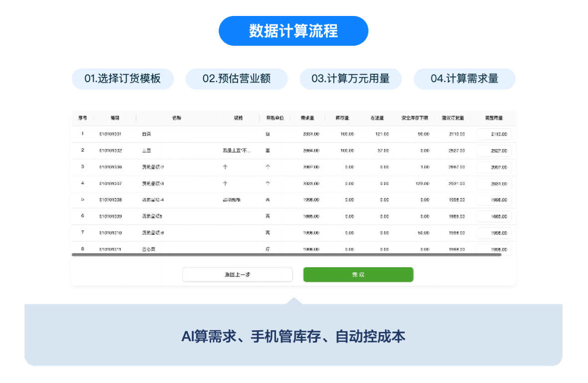The height and width of the screenshot is (383, 588).
Task: Click the 37.00 in-transit cell in row 2
Action: tap(383, 151)
